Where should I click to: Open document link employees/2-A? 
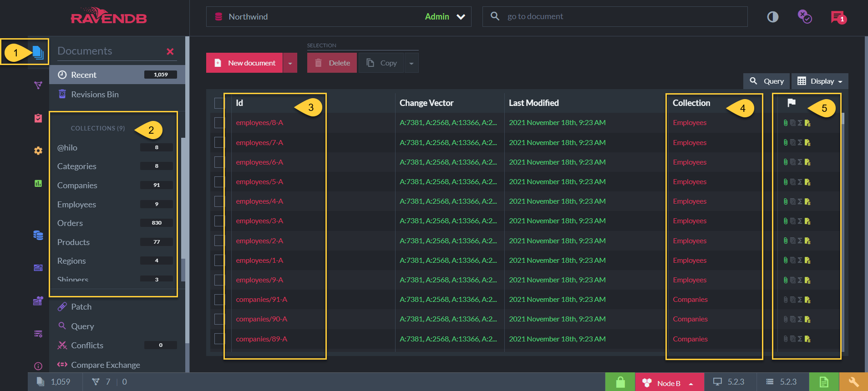pyautogui.click(x=259, y=241)
